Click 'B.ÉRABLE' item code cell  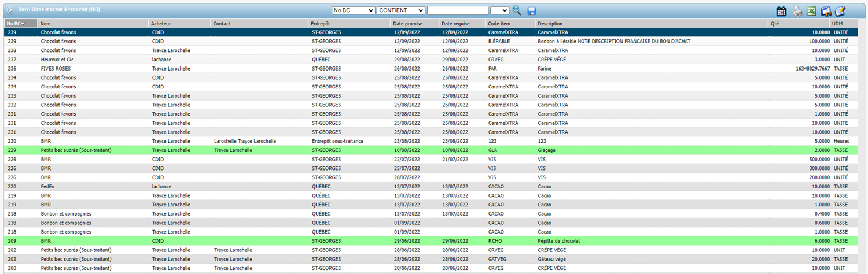499,42
